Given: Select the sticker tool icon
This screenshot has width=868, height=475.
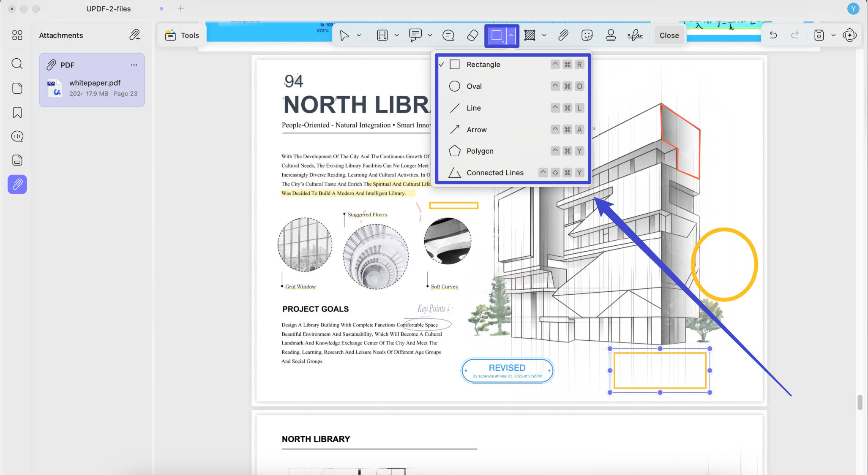Looking at the screenshot, I should (x=587, y=35).
